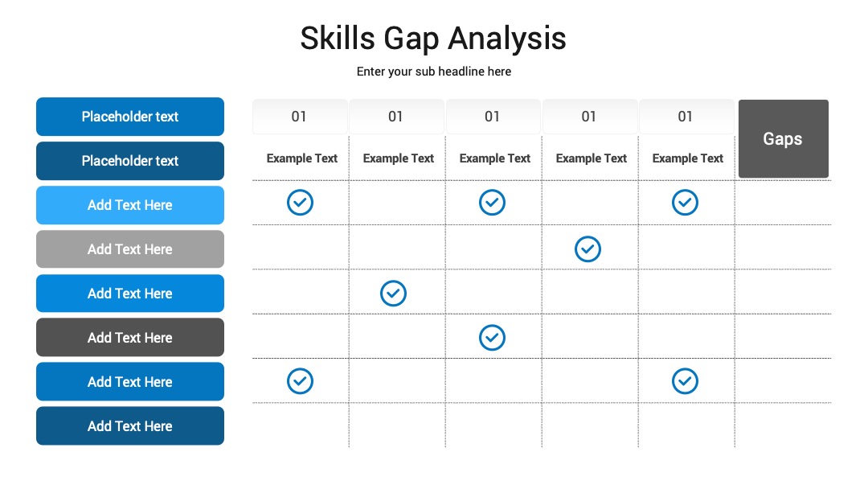Click the checkmark in first row, fifth column
Screen dimensions: 868x489
tap(685, 203)
